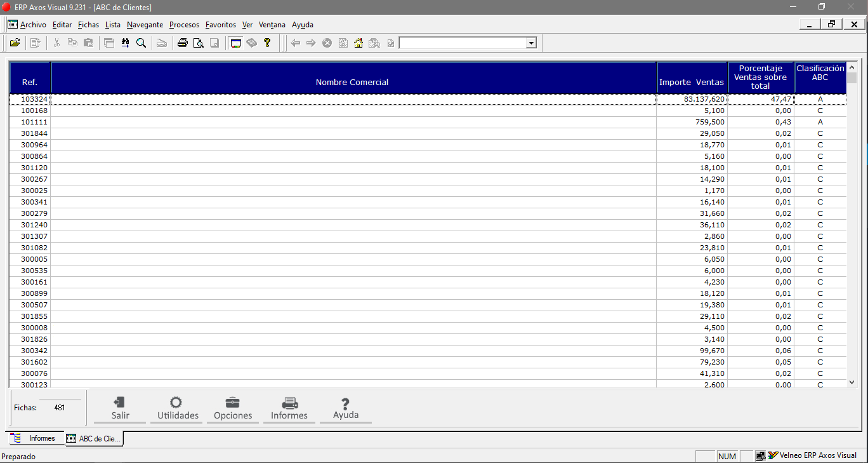868x463 pixels.
Task: Click scrollbar down arrow of the list
Action: coord(852,382)
